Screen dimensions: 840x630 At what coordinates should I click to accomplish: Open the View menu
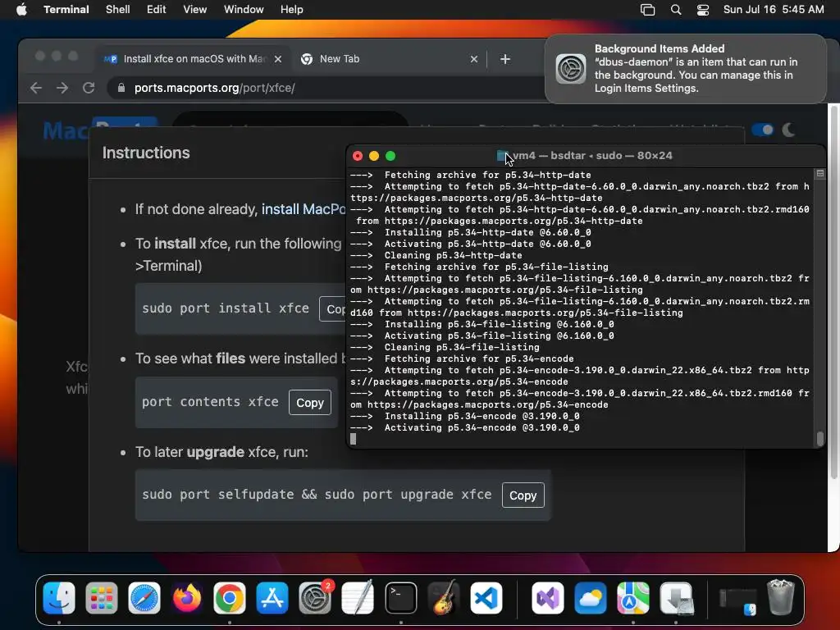pos(195,10)
